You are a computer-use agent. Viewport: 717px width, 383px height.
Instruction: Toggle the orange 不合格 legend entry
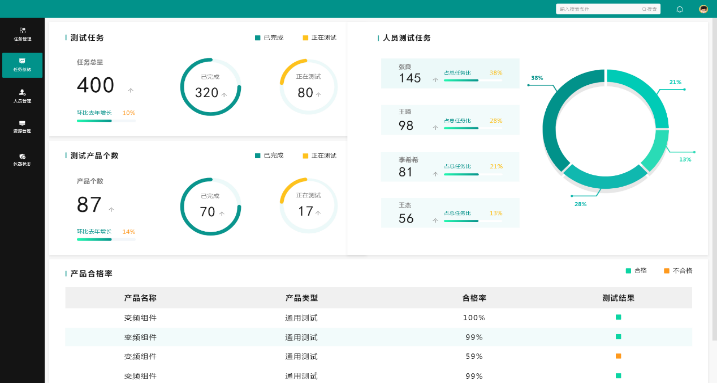[x=678, y=271]
